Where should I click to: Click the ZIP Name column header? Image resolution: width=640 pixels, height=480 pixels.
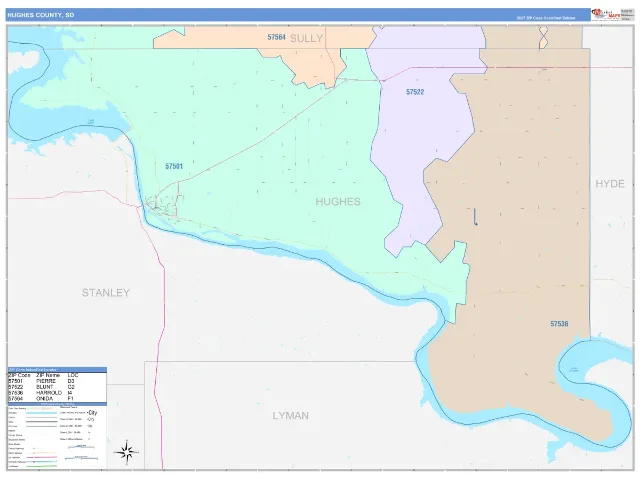click(48, 375)
